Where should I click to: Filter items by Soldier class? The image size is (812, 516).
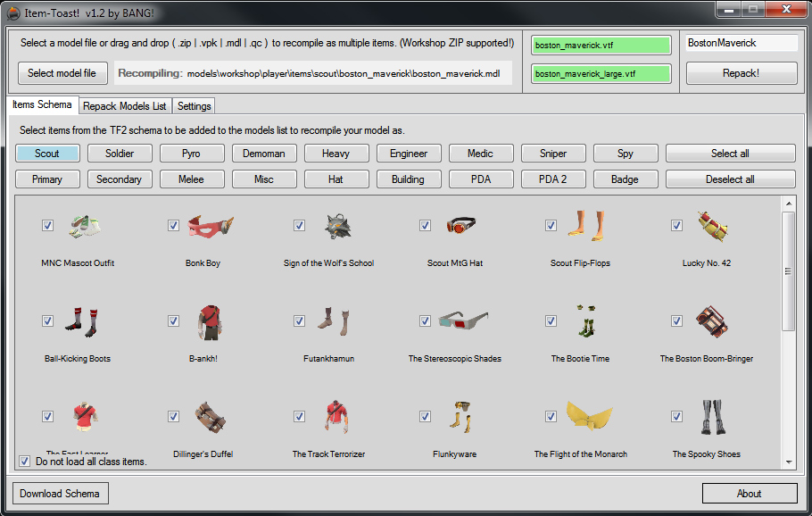(x=120, y=154)
